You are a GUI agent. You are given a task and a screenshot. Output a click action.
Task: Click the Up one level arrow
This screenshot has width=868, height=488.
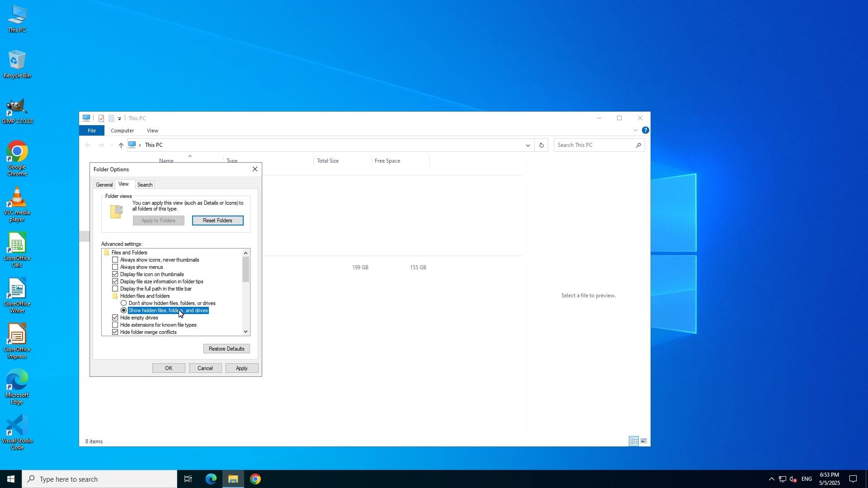tap(121, 145)
